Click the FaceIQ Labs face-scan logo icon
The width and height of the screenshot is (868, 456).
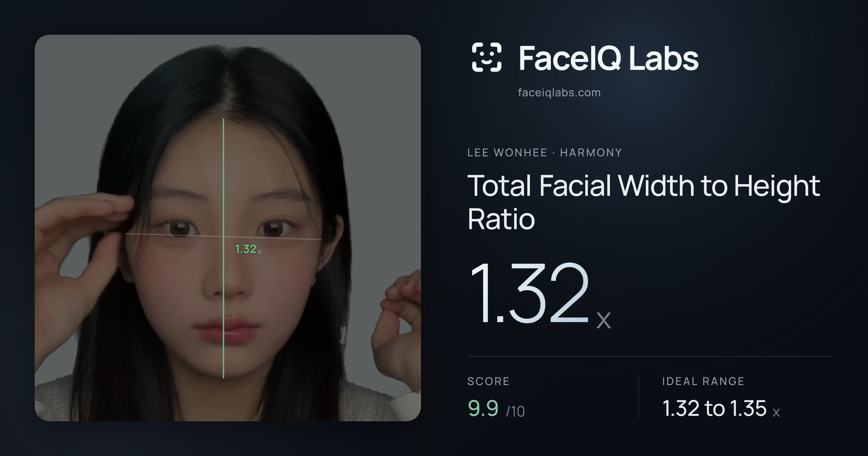tap(486, 57)
